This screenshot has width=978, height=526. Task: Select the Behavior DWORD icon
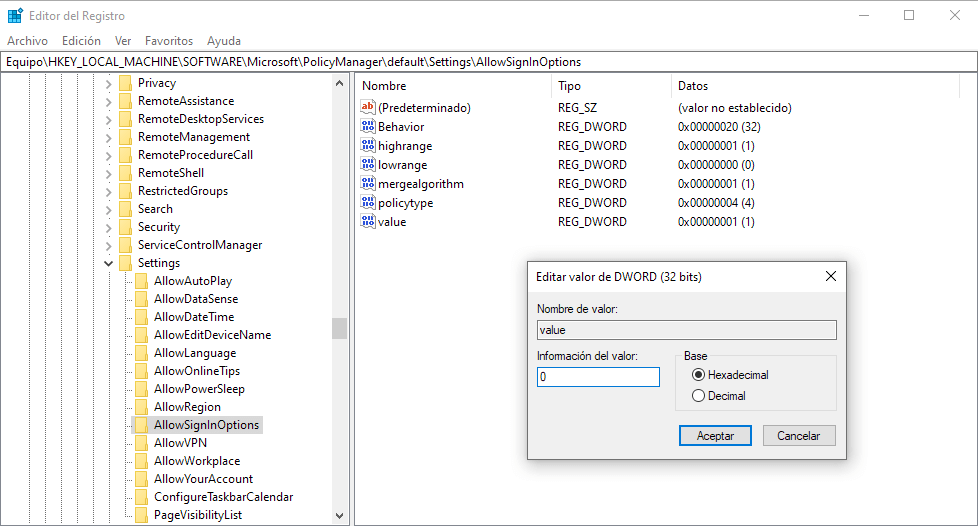368,127
